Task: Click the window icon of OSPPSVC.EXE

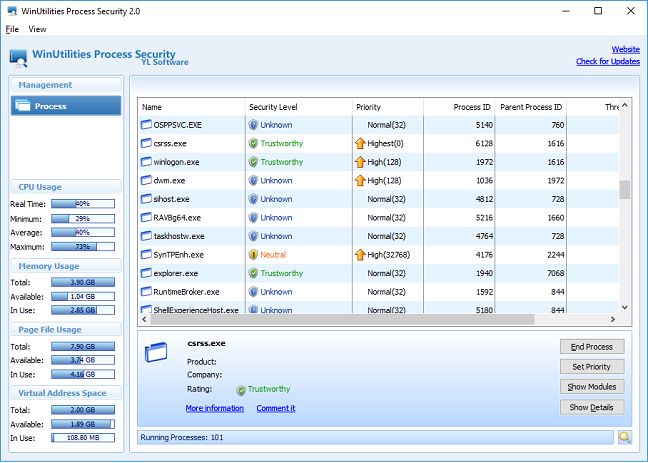Action: (146, 124)
